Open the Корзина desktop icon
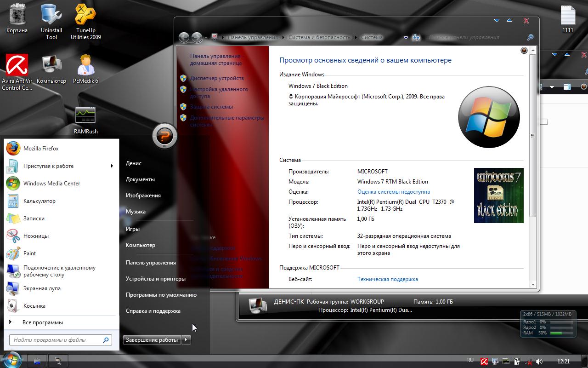 click(x=17, y=18)
